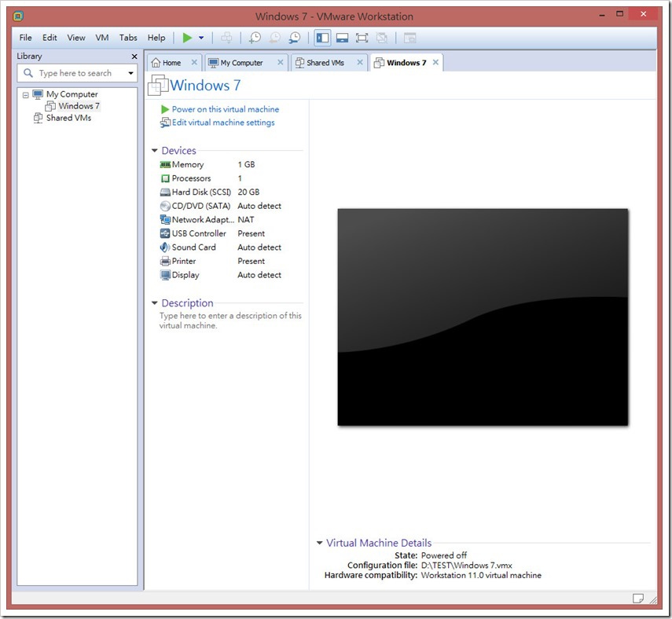Collapse the Devices section

[x=155, y=151]
